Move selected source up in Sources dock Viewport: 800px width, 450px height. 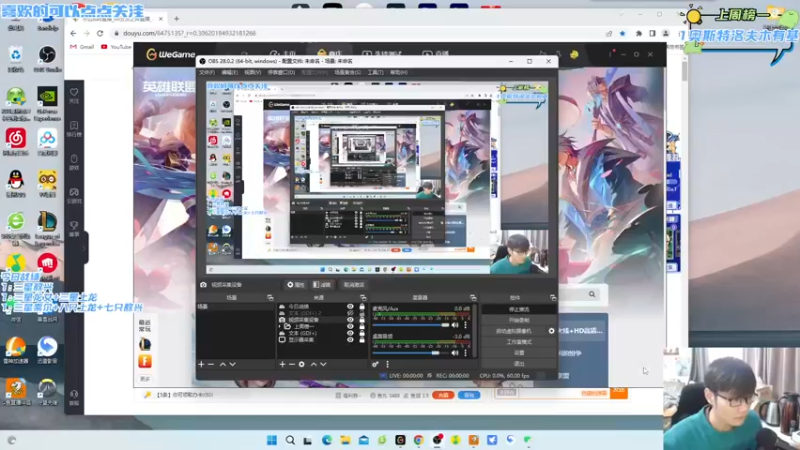(x=313, y=364)
